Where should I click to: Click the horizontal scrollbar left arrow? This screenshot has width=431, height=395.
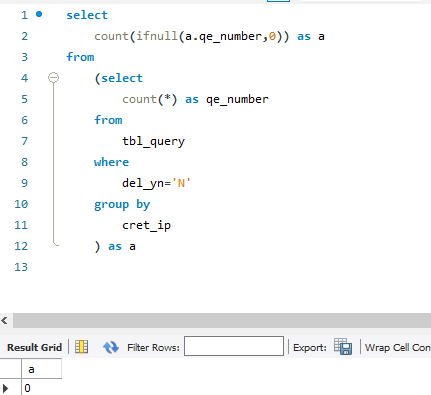pyautogui.click(x=5, y=321)
